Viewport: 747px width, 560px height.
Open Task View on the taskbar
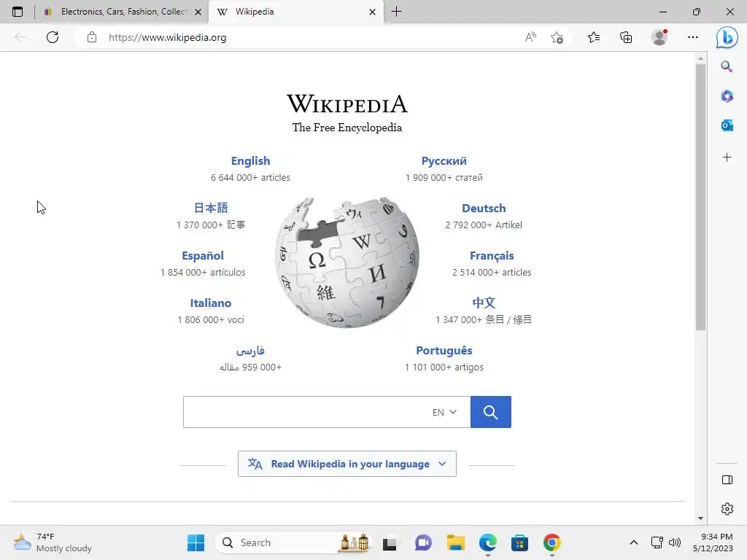coord(390,542)
